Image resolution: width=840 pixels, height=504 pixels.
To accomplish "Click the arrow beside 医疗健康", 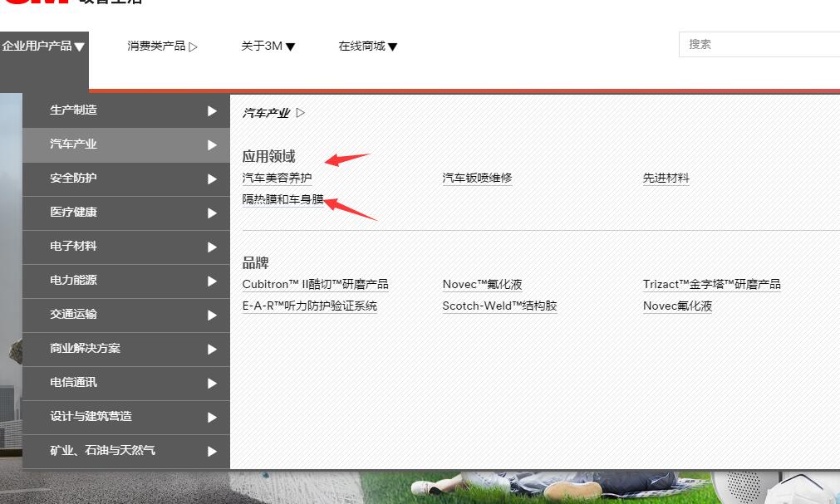I will pyautogui.click(x=212, y=213).
